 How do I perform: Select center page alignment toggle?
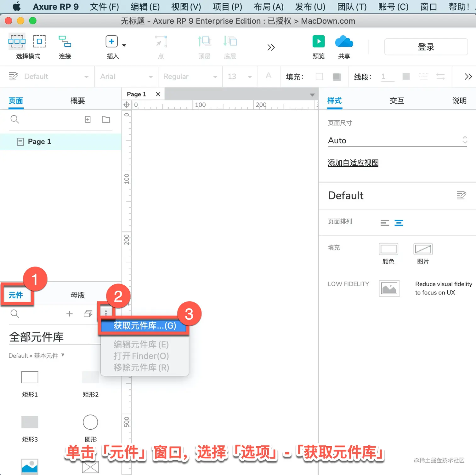point(399,223)
